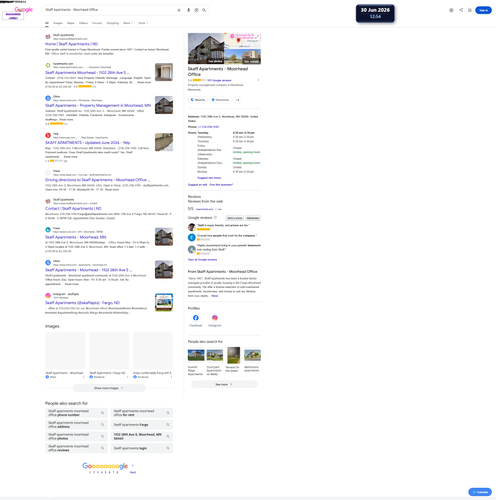Open the See outside street view thumbnail

click(x=243, y=56)
